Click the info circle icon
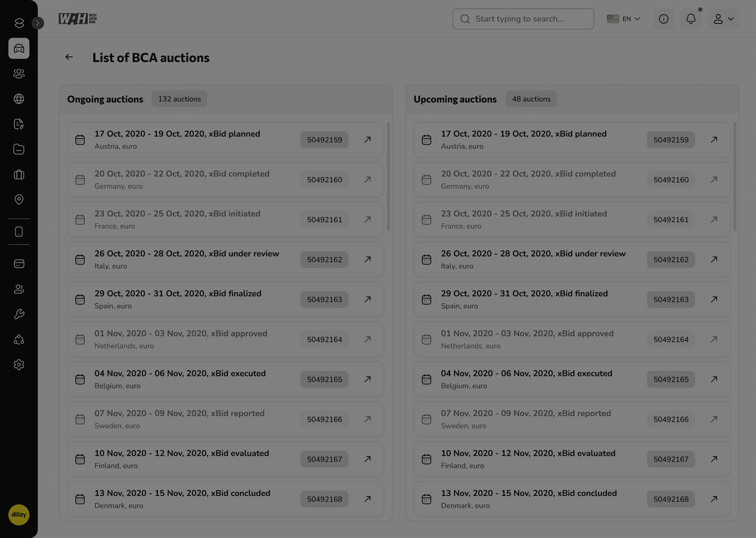 663,19
